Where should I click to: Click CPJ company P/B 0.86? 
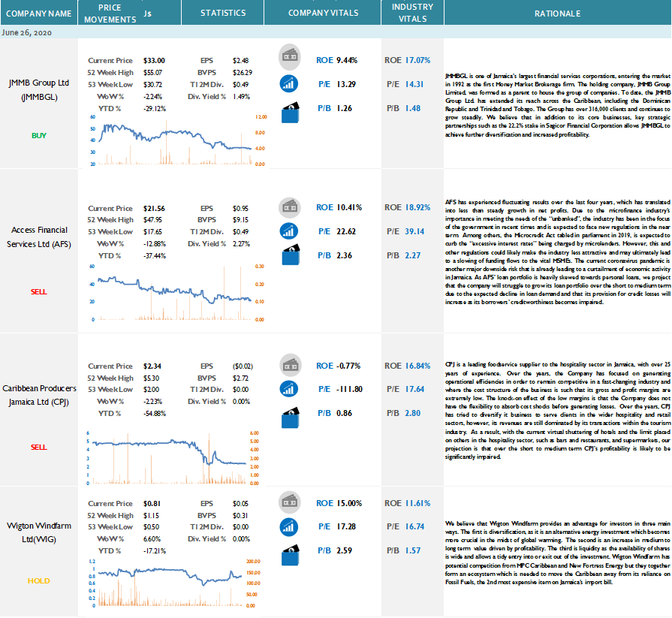pos(344,413)
